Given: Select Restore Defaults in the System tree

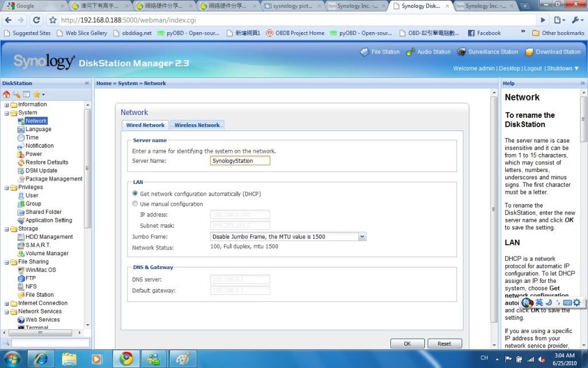Looking at the screenshot, I should pyautogui.click(x=47, y=163).
